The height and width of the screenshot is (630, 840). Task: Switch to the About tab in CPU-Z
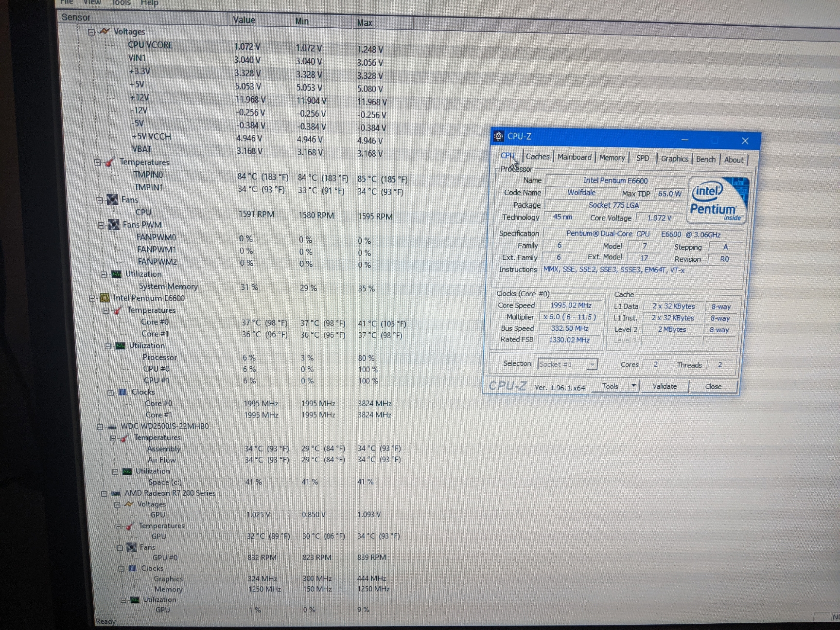[x=734, y=160]
